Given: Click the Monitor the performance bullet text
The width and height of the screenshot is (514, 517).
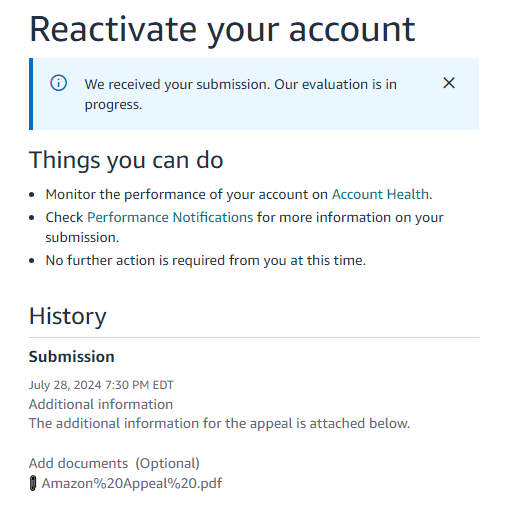Looking at the screenshot, I should [x=239, y=194].
